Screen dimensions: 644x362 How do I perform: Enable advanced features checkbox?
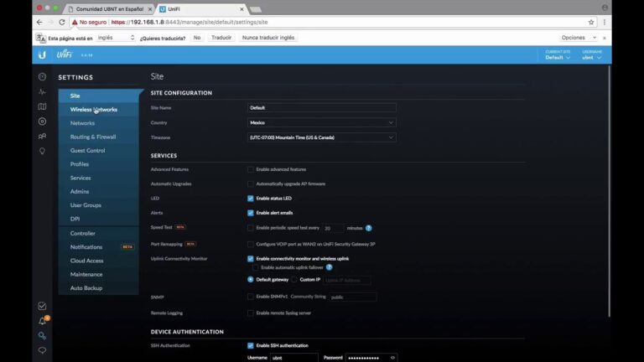click(251, 169)
